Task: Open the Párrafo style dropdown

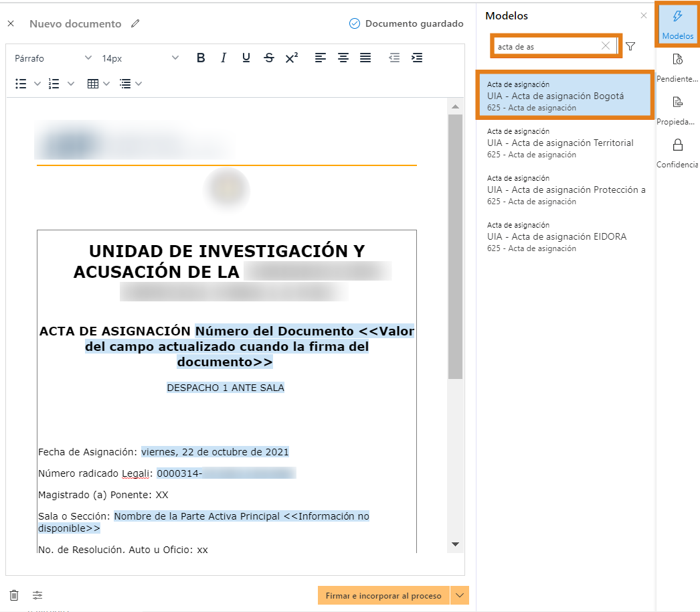Action: (50, 58)
